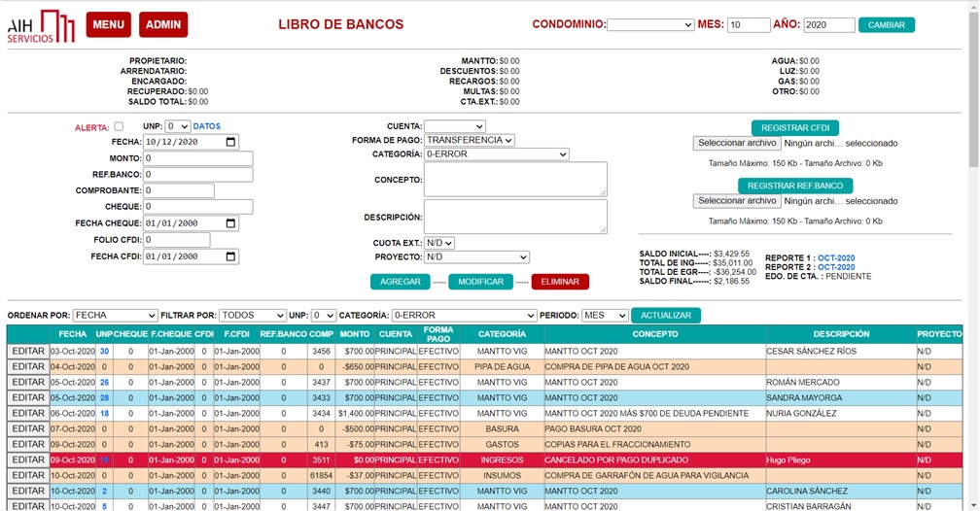Click the DATOS link
The image size is (980, 511).
point(207,126)
